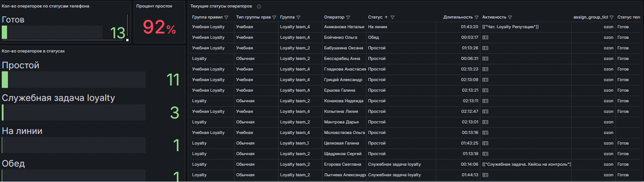Image resolution: width=644 pixels, height=182 pixels.
Task: Open filter icon on Группа column
Action: pos(298,18)
